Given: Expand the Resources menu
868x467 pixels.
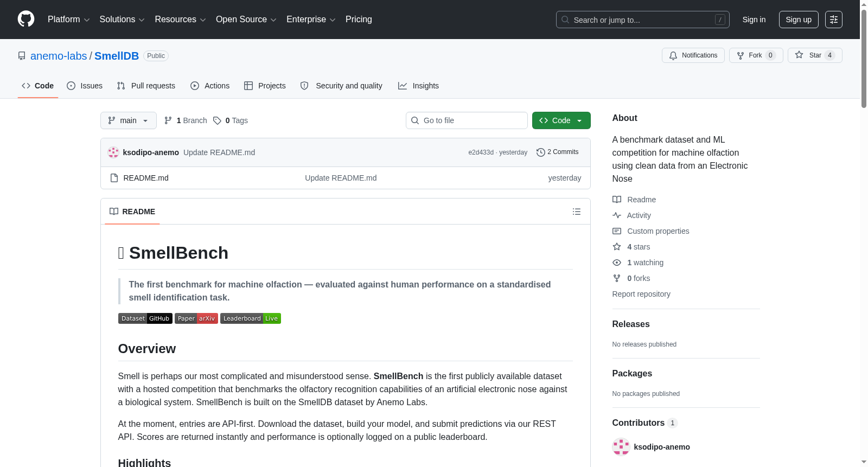Looking at the screenshot, I should pyautogui.click(x=180, y=20).
